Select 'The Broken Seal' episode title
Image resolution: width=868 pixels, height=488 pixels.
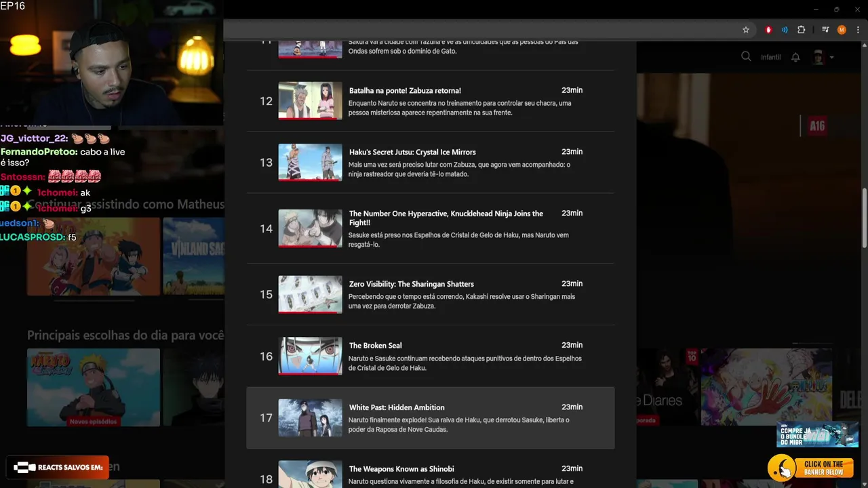[x=376, y=346]
